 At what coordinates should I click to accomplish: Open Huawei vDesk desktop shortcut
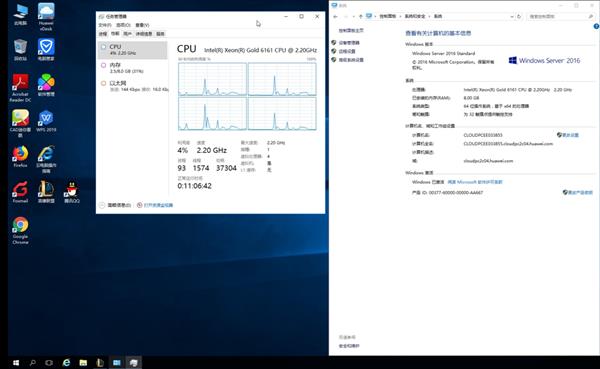(x=46, y=17)
